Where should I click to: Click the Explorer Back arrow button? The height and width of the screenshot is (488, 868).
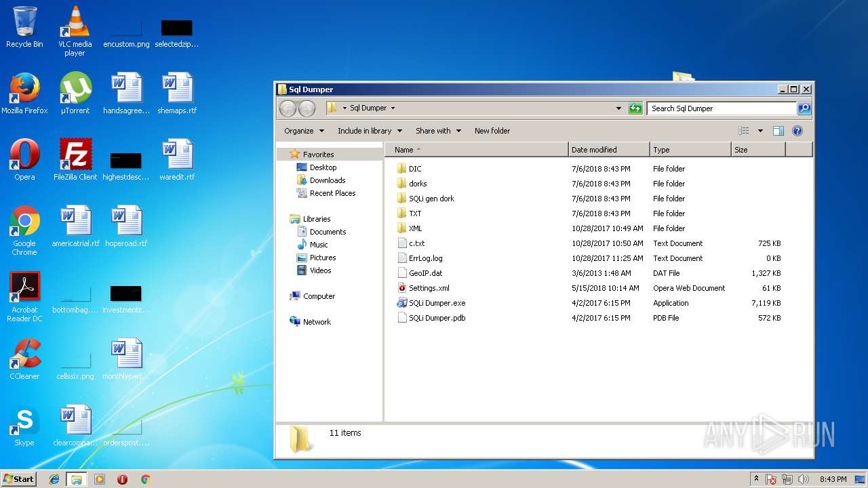pos(288,108)
